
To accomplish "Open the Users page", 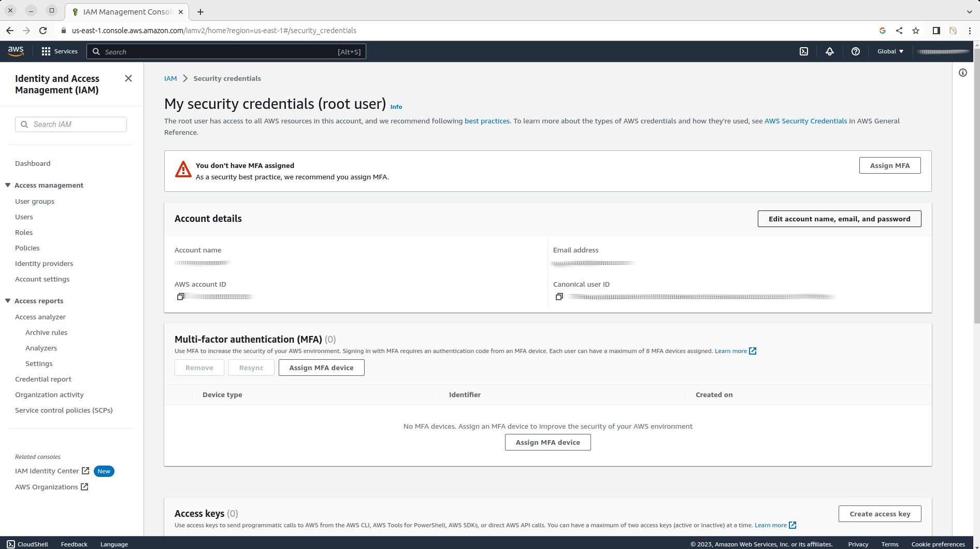I will click(x=24, y=217).
